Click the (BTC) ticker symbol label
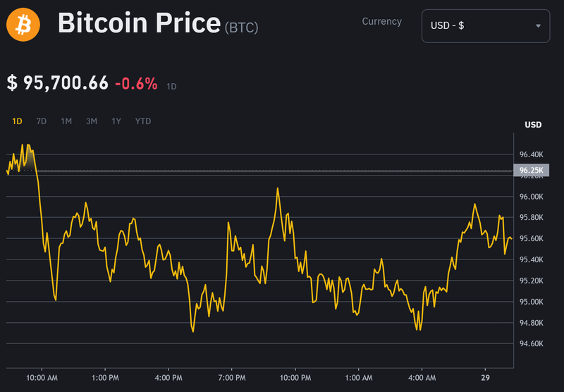Image resolution: width=564 pixels, height=392 pixels. (241, 28)
